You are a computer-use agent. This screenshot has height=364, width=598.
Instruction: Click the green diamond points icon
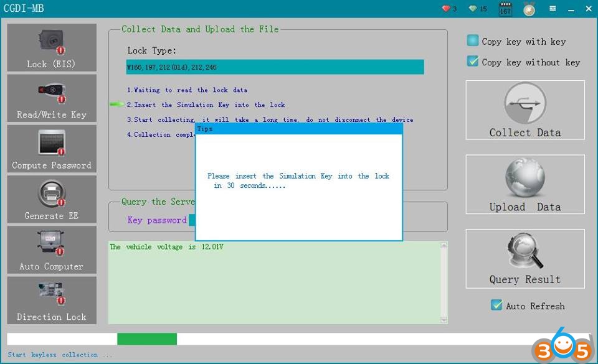(473, 9)
